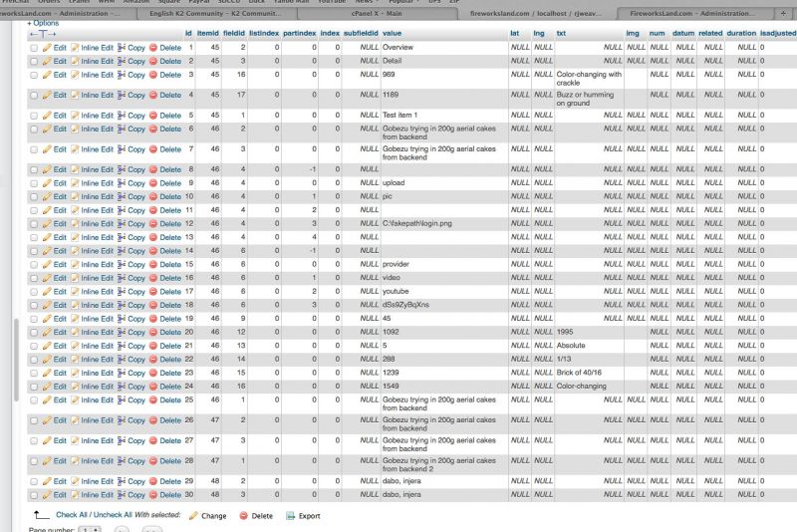Click the Uncheck All link
Viewport: 797px width, 532px height.
click(113, 515)
